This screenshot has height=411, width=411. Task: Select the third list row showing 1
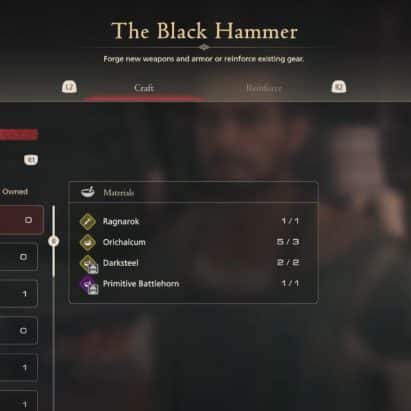tap(19, 293)
